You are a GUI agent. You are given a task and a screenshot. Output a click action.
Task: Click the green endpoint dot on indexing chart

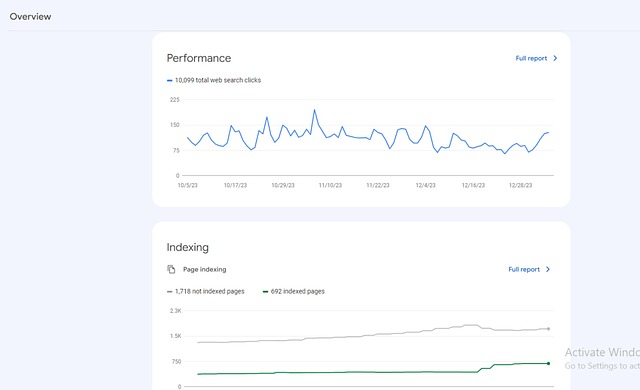click(x=548, y=363)
